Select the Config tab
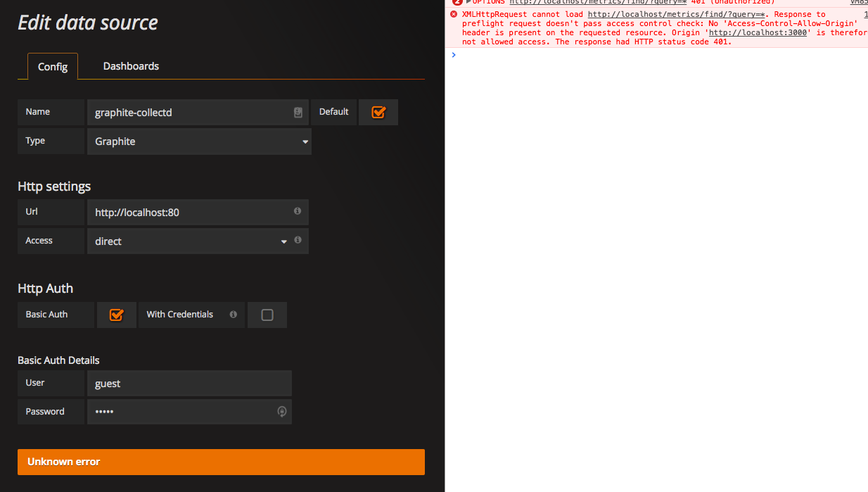Screen dimensions: 868x492 (x=52, y=65)
